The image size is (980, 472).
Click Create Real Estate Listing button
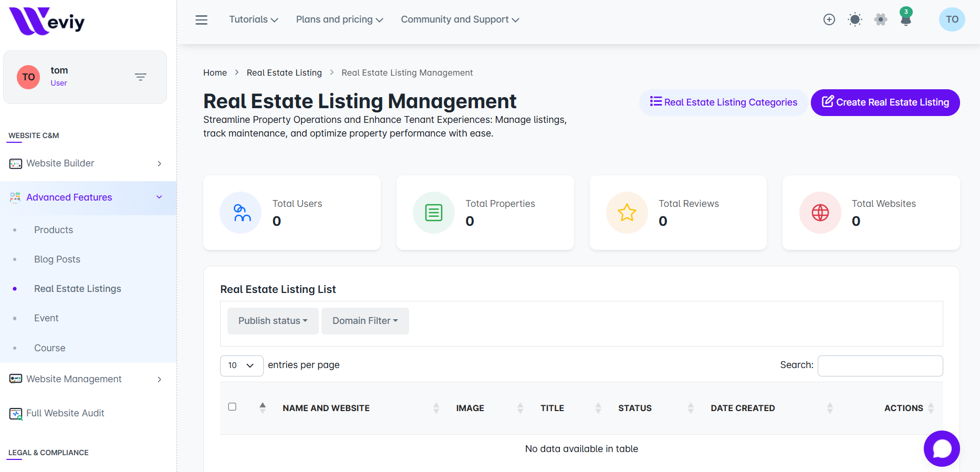885,102
